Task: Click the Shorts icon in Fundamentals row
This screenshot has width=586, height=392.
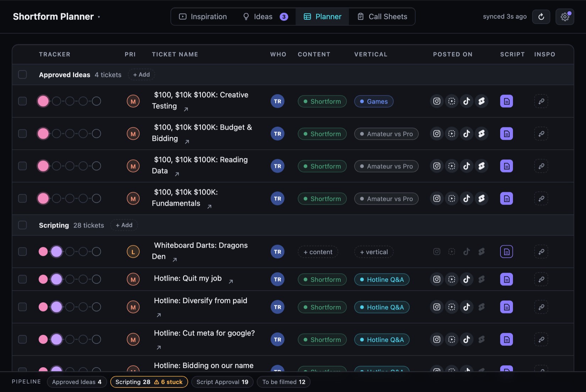Action: click(x=481, y=199)
